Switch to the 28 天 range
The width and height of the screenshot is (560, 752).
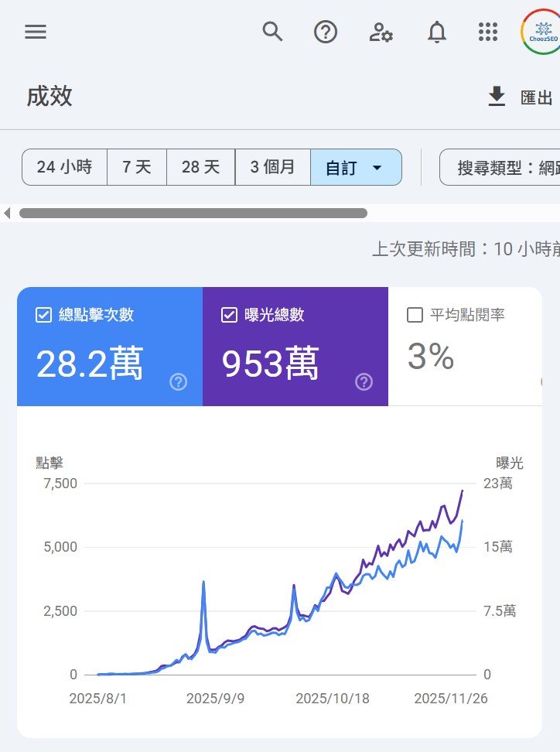tap(201, 167)
